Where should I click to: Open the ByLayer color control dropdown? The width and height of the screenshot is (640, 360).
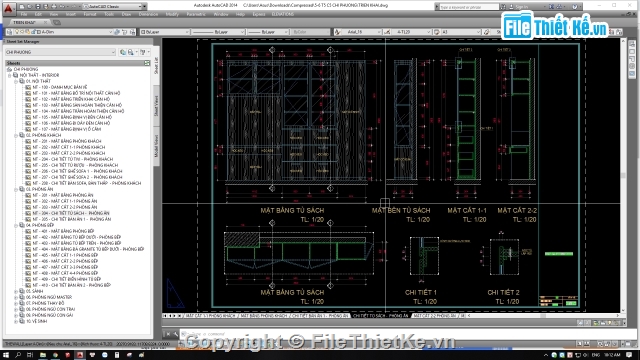[x=165, y=32]
